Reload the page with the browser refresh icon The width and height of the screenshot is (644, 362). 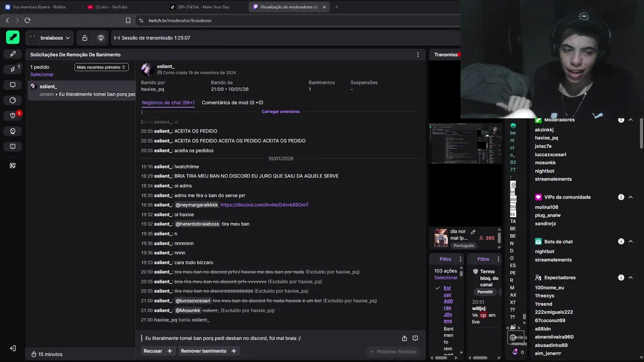pos(27,21)
